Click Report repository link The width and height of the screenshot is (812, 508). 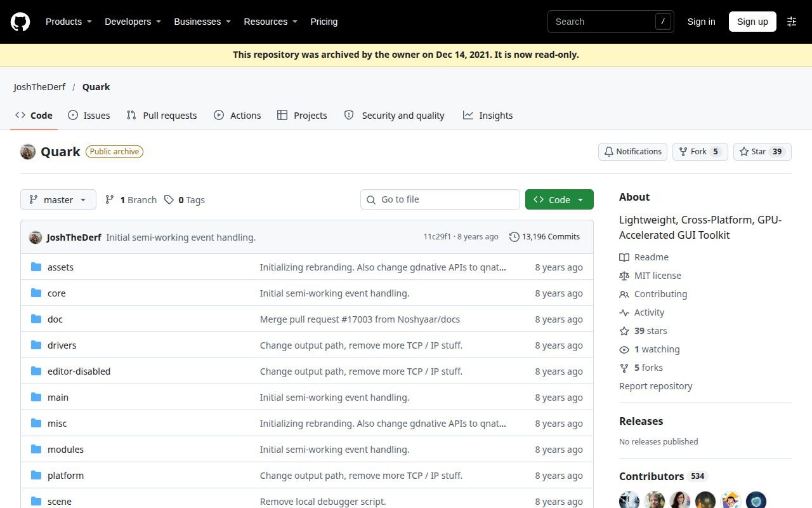pos(655,386)
